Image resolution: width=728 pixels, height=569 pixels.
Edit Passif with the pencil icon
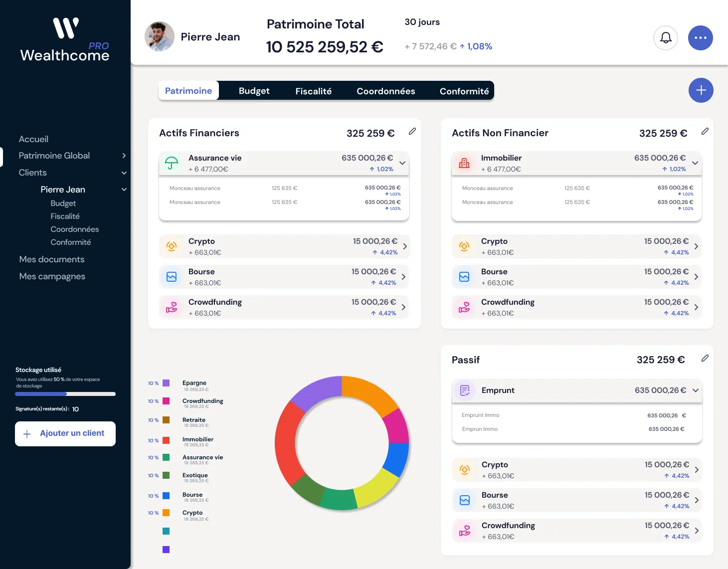(705, 358)
